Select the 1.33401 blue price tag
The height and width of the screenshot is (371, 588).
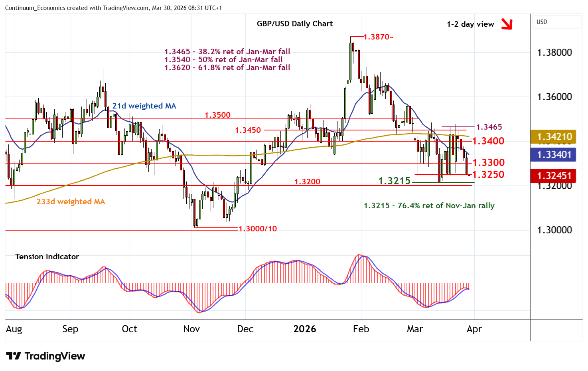click(553, 155)
